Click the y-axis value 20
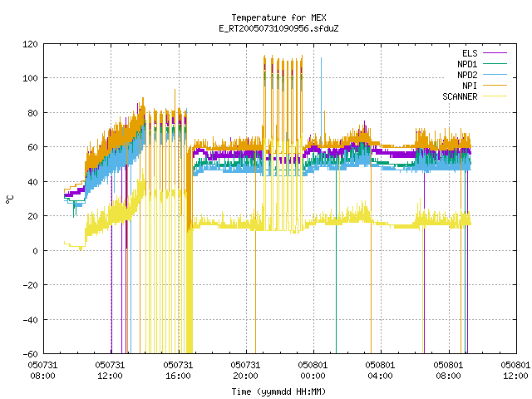This screenshot has height=399, width=532. (x=33, y=216)
